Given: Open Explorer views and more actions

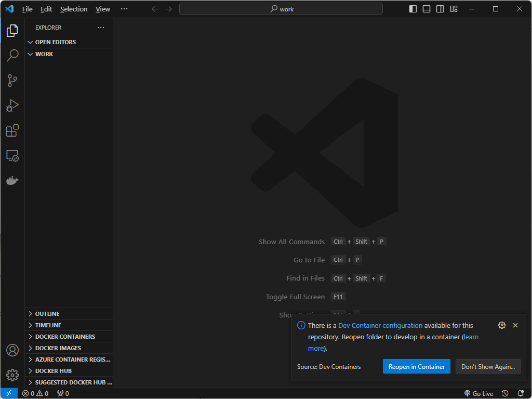Looking at the screenshot, I should pos(101,28).
